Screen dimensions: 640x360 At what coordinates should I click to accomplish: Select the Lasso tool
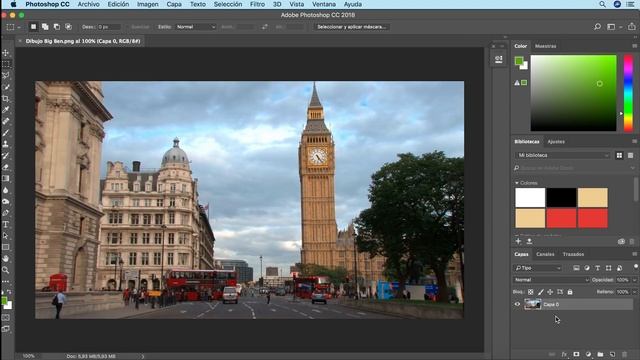pos(6,76)
